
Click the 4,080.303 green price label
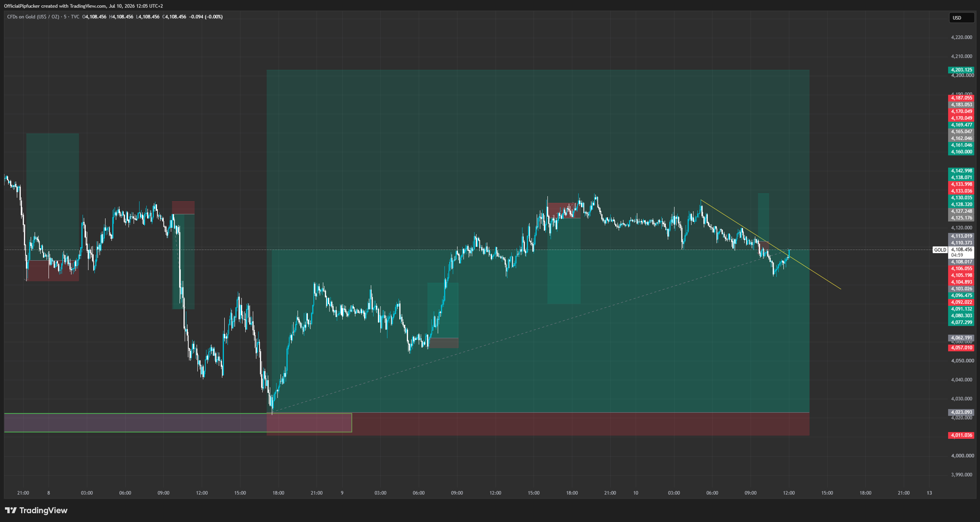(x=961, y=316)
